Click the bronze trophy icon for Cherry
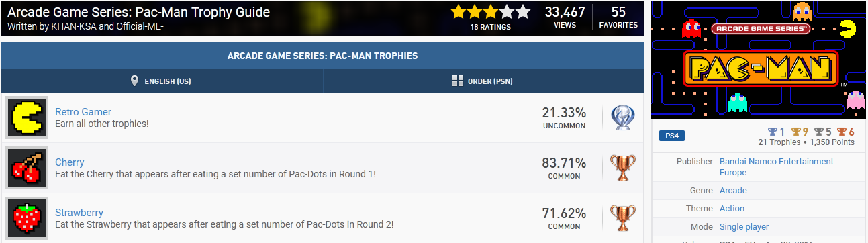 622,168
